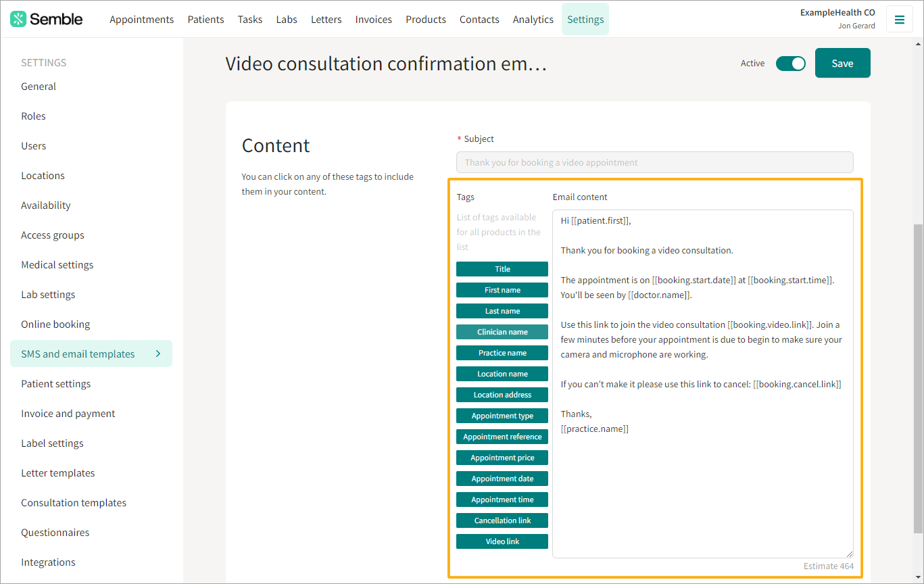Select Roles in the sidebar
Viewport: 924px width, 584px height.
coord(33,116)
